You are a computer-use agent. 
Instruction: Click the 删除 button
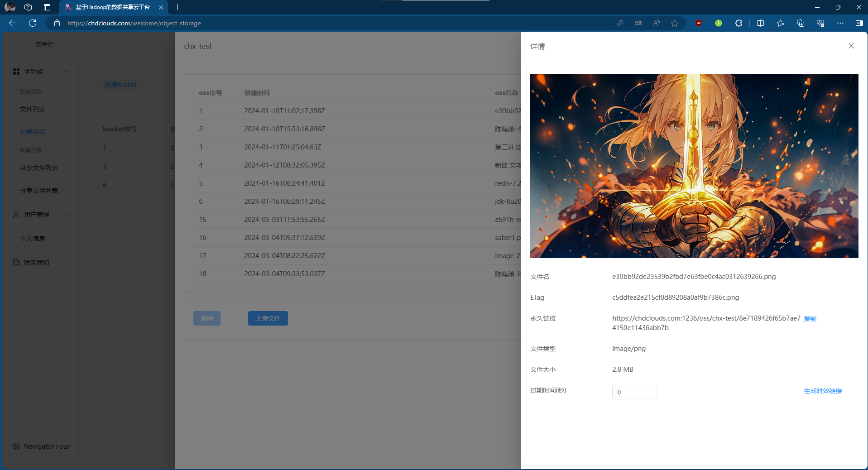[207, 318]
